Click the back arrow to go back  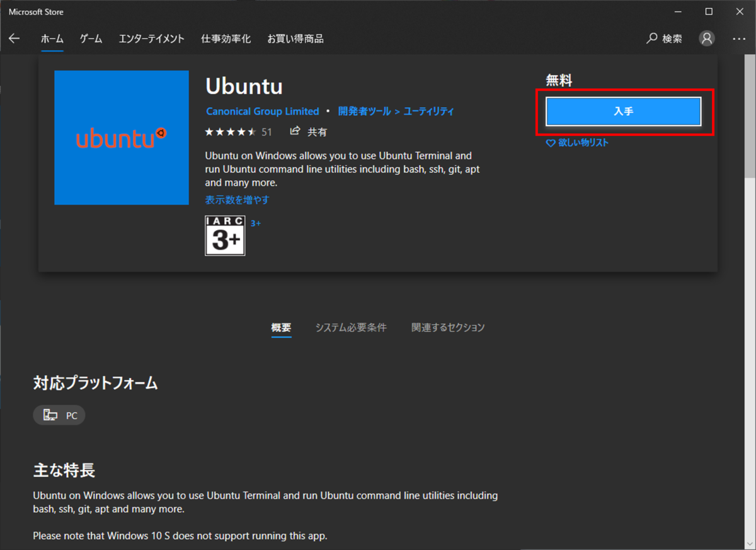pos(14,38)
